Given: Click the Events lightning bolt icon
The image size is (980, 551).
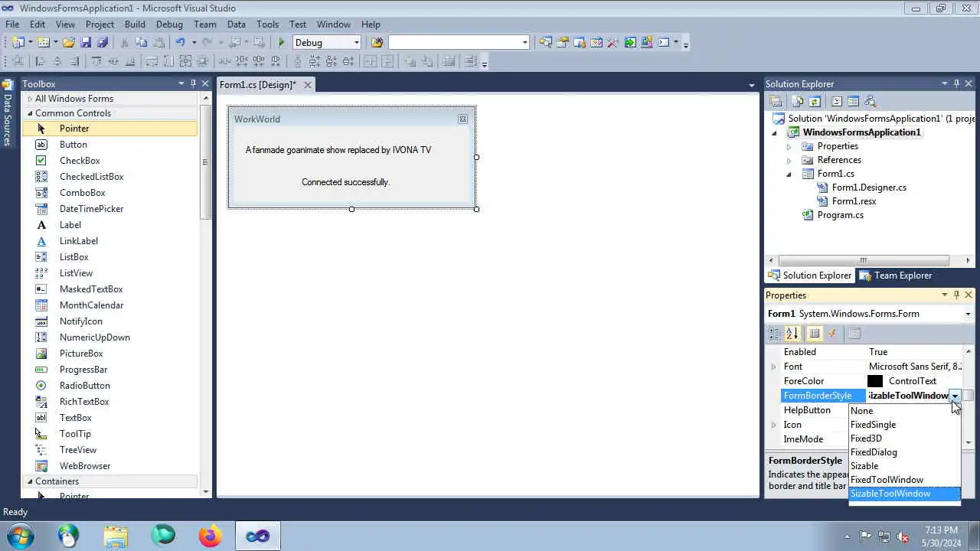Looking at the screenshot, I should point(832,334).
